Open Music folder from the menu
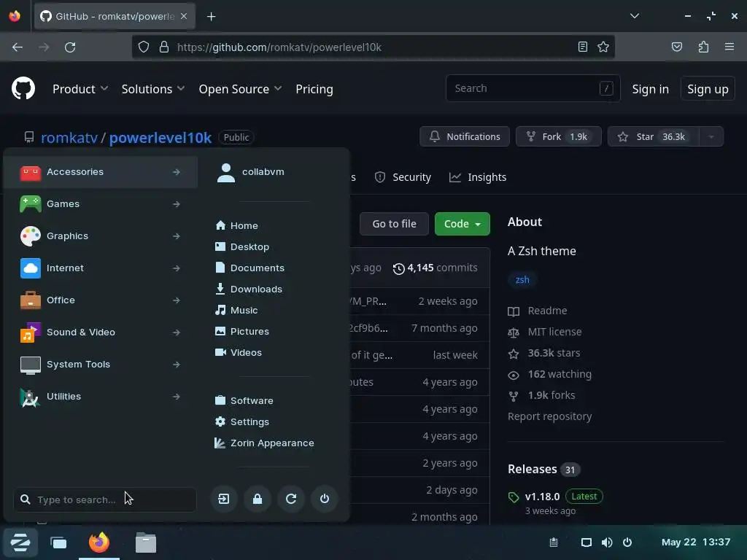Viewport: 747px width, 560px height. click(236, 311)
